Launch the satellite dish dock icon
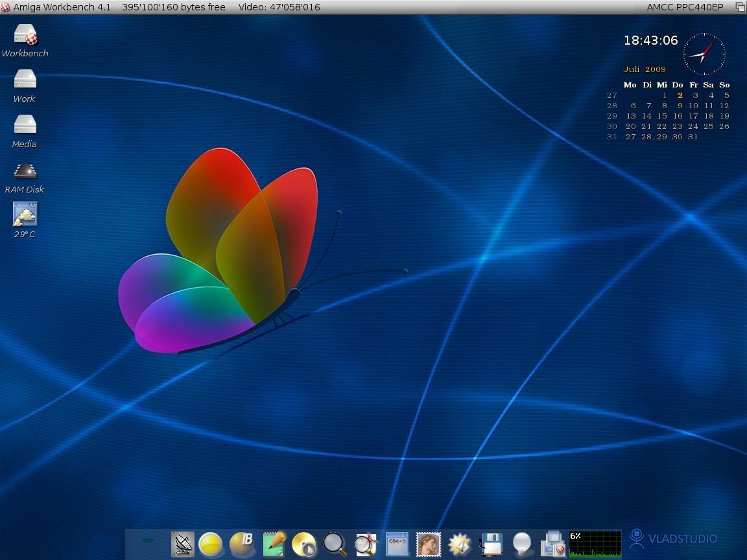Screen dimensions: 747x560 tap(183, 544)
